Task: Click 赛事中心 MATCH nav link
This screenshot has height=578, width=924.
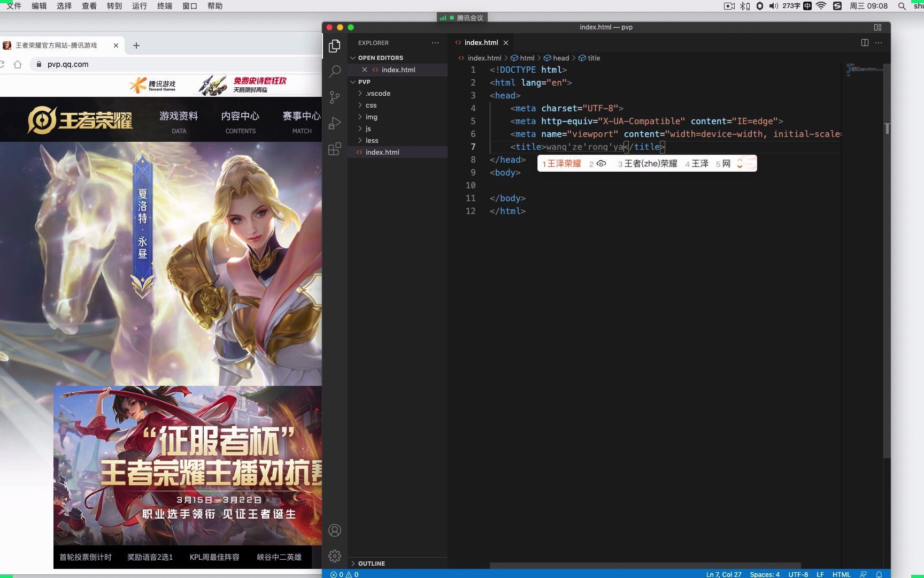Action: [x=302, y=122]
